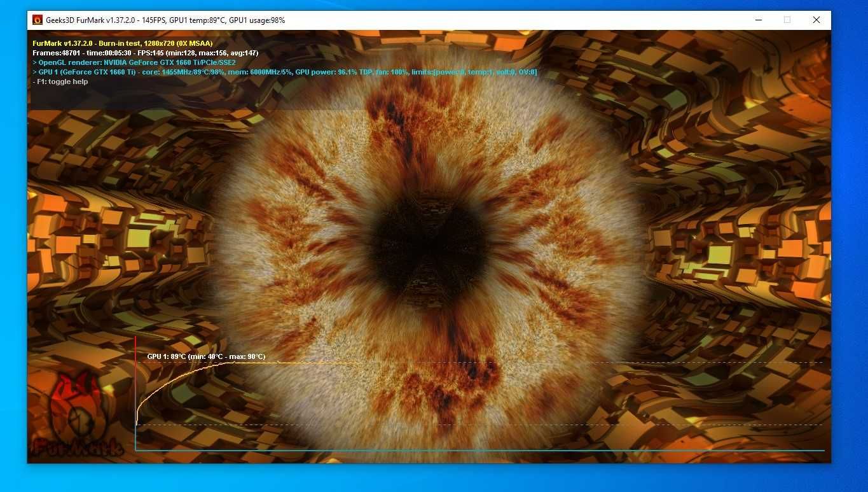The width and height of the screenshot is (868, 492).
Task: Minimize the FurMark window
Action: click(758, 20)
